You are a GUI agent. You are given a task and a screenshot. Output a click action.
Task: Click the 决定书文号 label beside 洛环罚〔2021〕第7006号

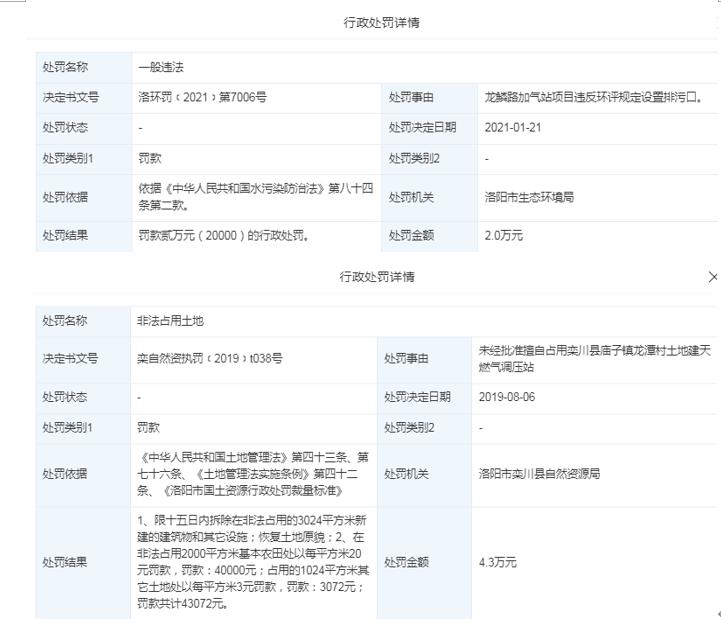pyautogui.click(x=70, y=97)
